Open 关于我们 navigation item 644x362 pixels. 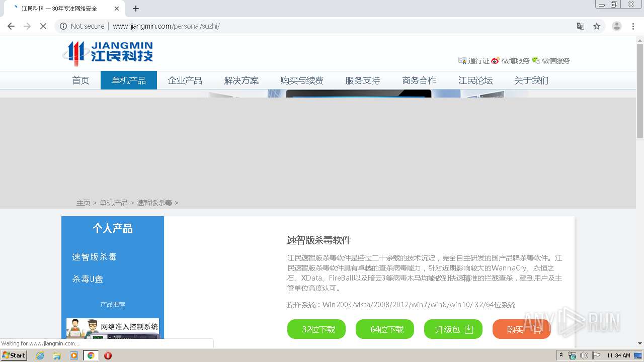[531, 80]
